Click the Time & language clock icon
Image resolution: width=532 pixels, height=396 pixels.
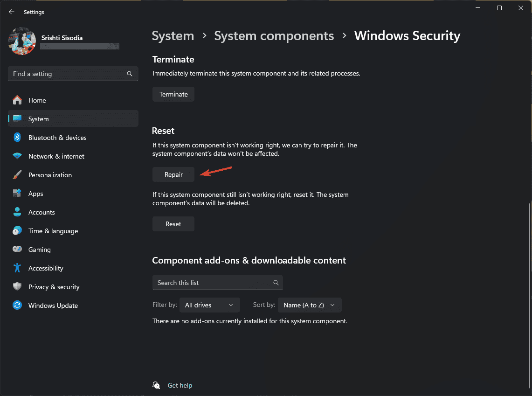point(17,231)
